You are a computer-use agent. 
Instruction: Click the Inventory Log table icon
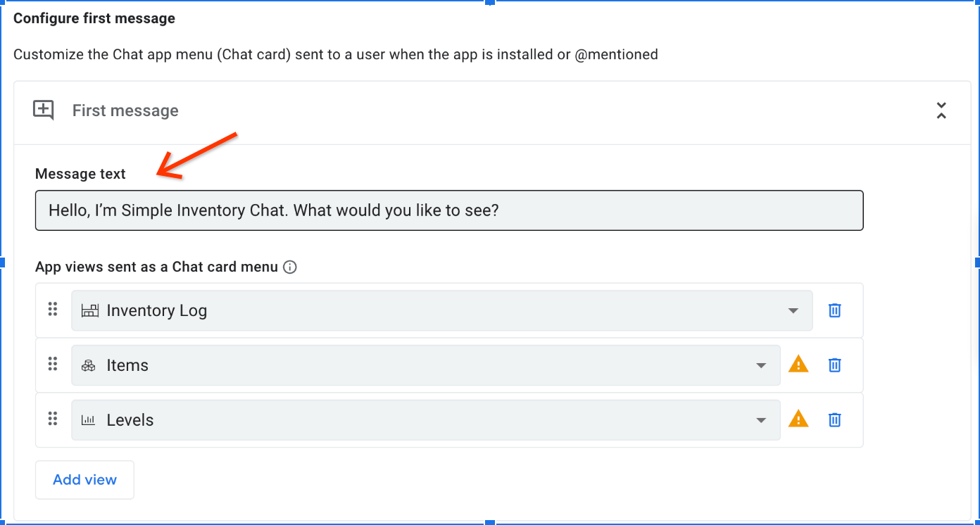pos(89,310)
